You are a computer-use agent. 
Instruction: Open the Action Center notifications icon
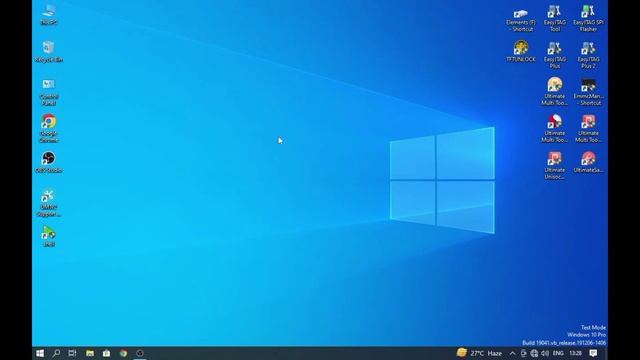click(x=593, y=353)
